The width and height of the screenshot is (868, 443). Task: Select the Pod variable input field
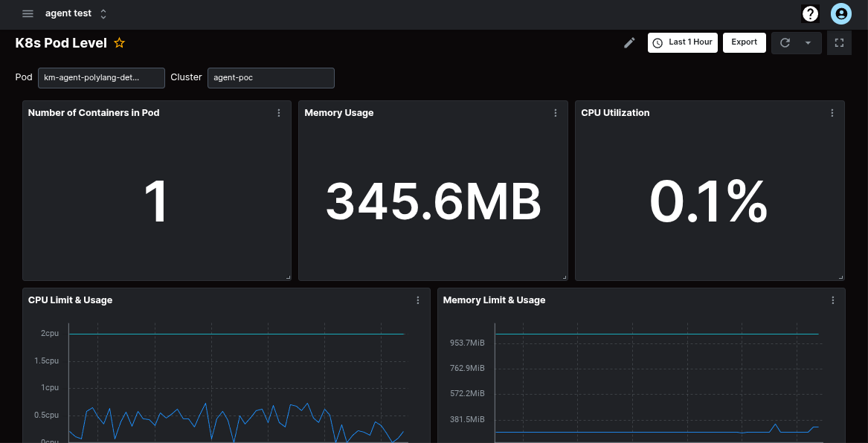point(101,77)
